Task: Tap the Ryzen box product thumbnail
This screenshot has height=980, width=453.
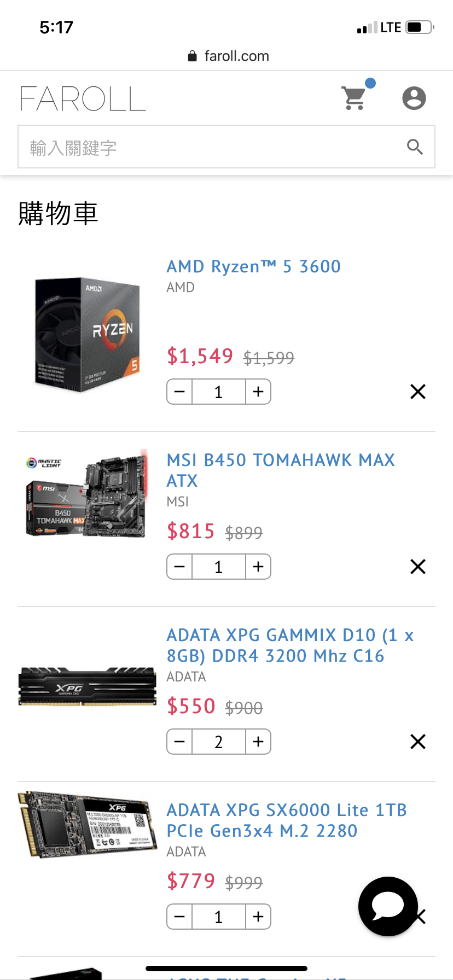Action: pos(88,334)
